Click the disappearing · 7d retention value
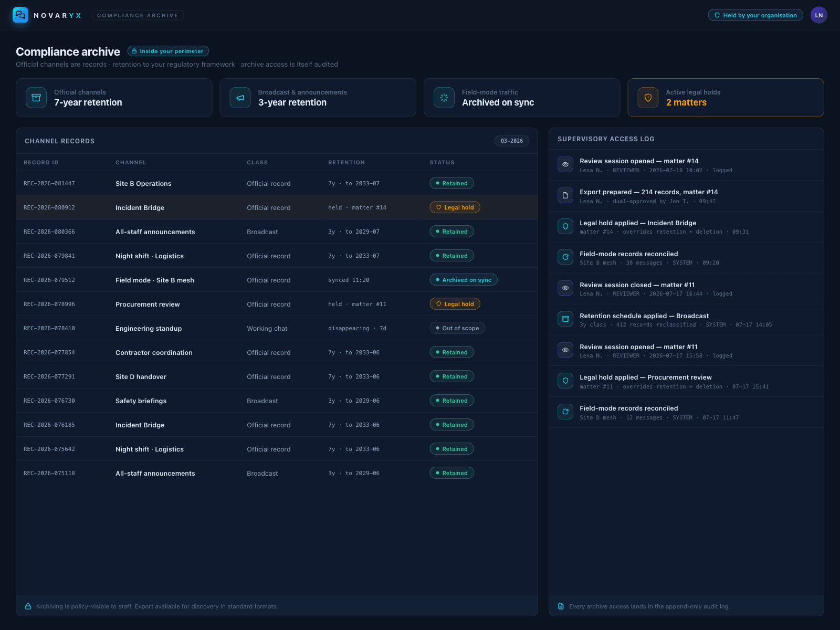Image resolution: width=840 pixels, height=630 pixels. (357, 328)
